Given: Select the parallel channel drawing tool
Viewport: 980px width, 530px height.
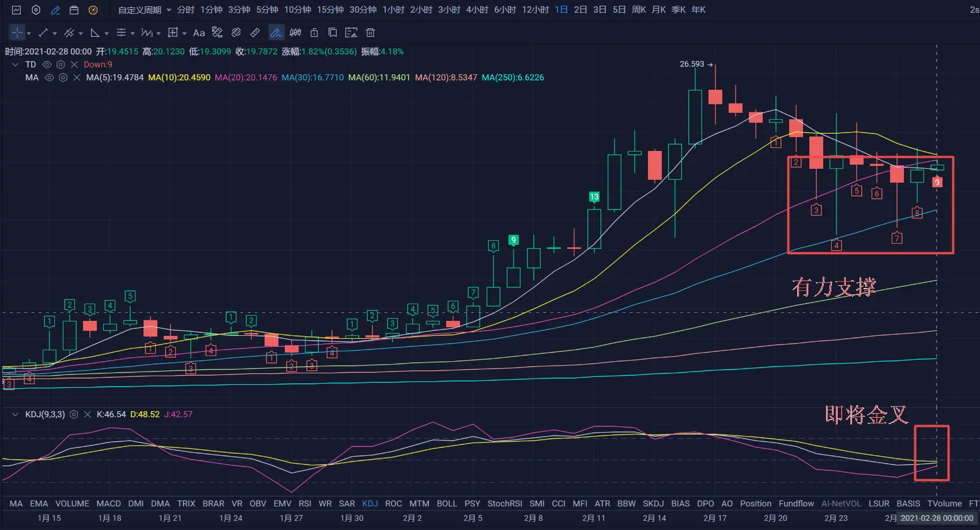Looking at the screenshot, I should click(69, 32).
